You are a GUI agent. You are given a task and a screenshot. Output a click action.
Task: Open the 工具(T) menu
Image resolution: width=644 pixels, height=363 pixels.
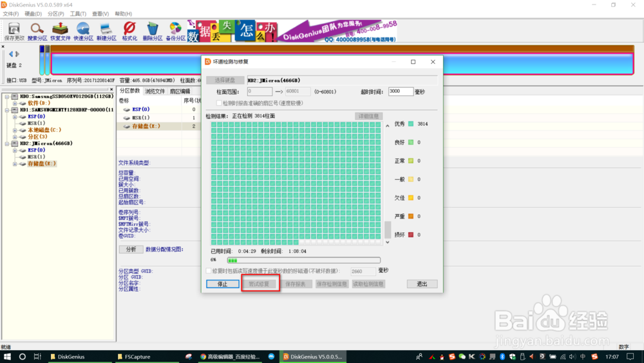click(78, 14)
